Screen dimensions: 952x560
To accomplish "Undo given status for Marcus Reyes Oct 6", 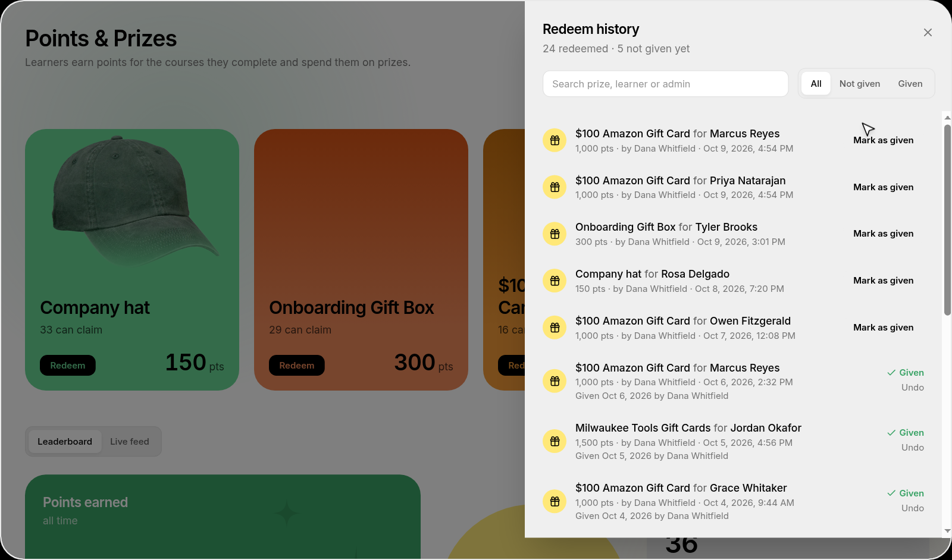I will click(912, 388).
